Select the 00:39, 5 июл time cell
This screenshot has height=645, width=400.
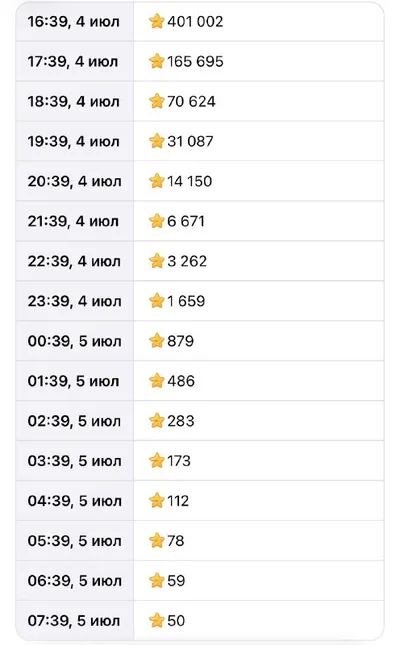(x=74, y=341)
